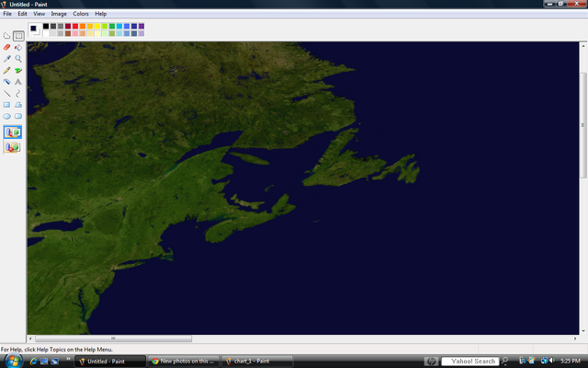Activate the Pick Color eyedropper tool
Image resolution: width=588 pixels, height=368 pixels.
6,59
